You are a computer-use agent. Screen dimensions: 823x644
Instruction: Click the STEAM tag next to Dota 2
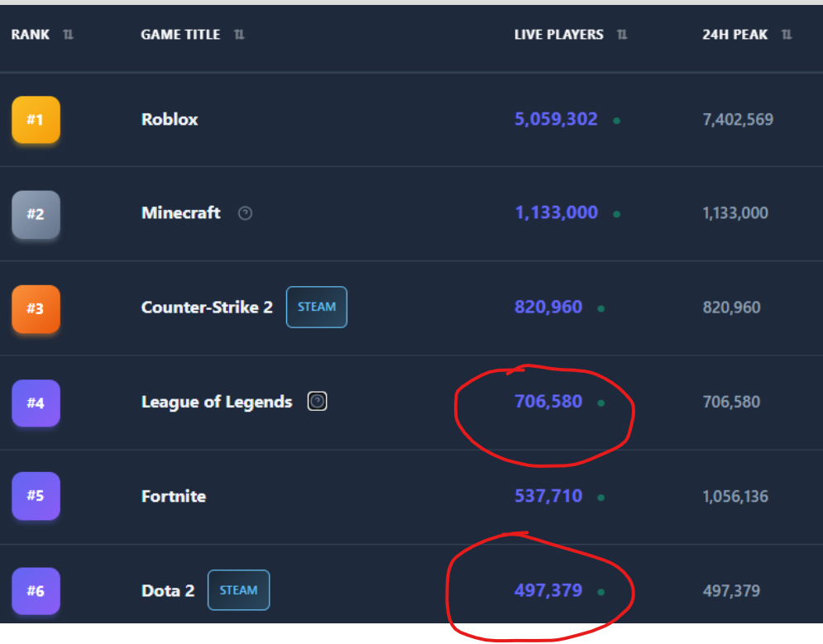coord(238,590)
